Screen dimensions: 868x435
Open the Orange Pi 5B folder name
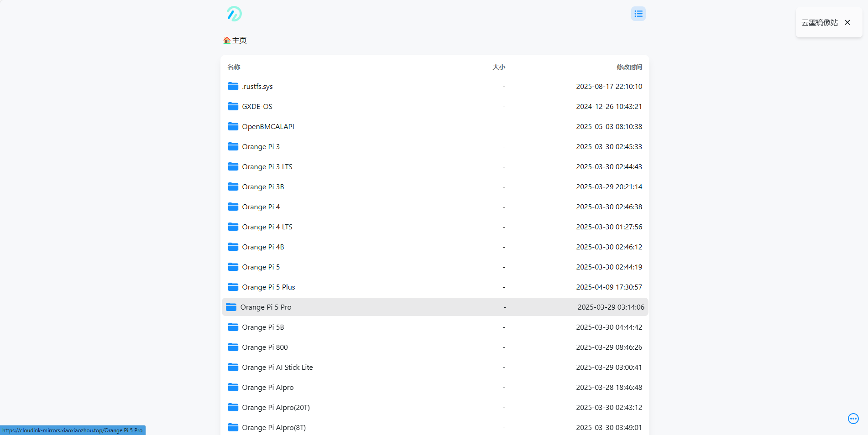tap(263, 327)
